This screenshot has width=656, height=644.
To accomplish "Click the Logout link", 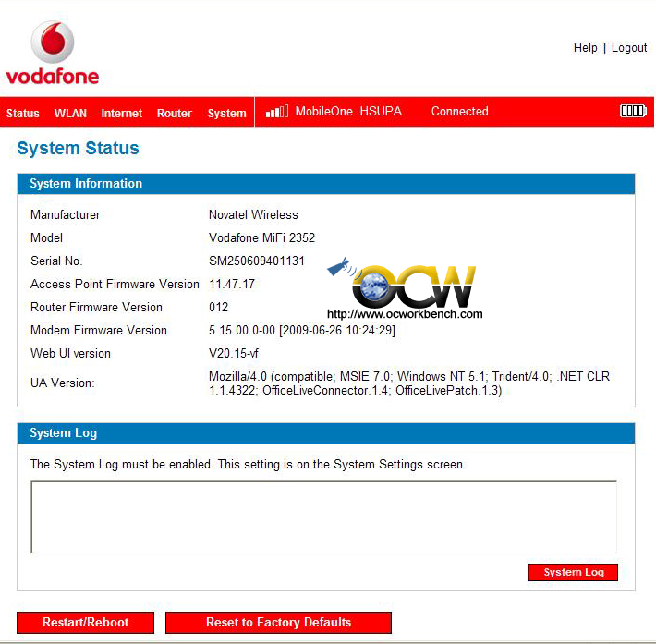I will pyautogui.click(x=629, y=48).
